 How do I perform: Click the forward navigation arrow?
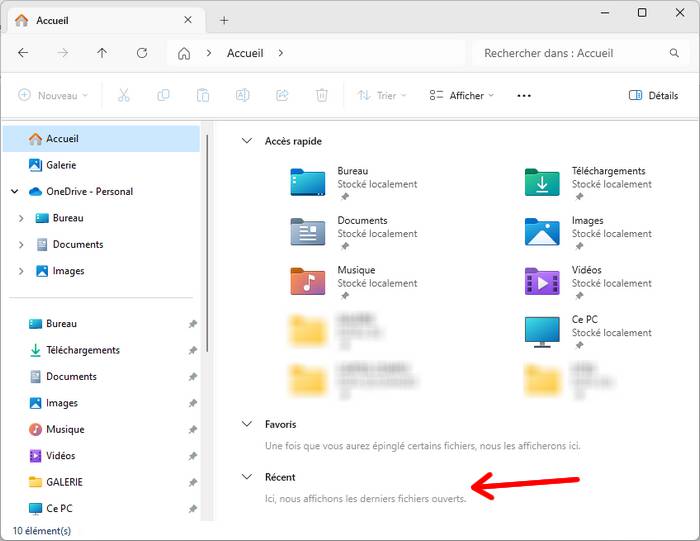pos(63,53)
